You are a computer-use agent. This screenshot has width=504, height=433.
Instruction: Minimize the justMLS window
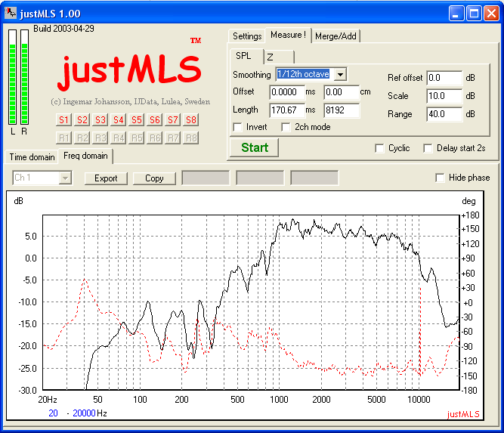(456, 14)
